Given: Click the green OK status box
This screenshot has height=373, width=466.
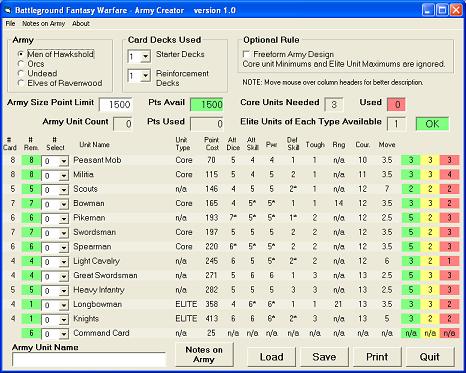Looking at the screenshot, I should point(432,124).
